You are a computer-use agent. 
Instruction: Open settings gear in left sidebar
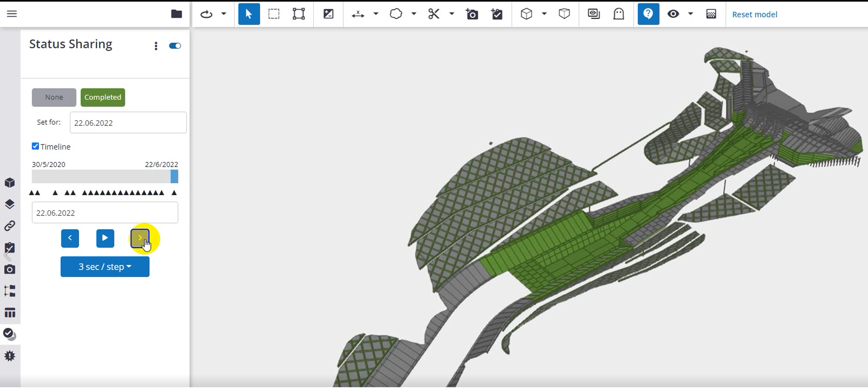click(10, 356)
